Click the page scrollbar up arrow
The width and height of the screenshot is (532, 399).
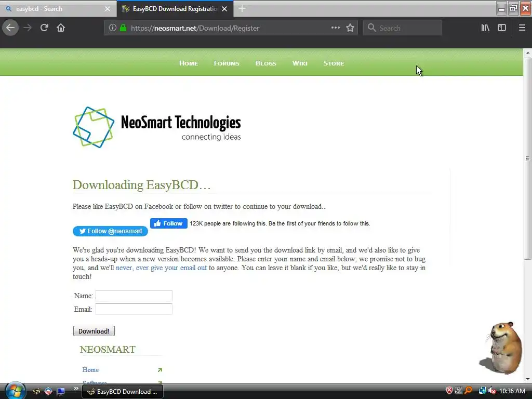(x=528, y=53)
